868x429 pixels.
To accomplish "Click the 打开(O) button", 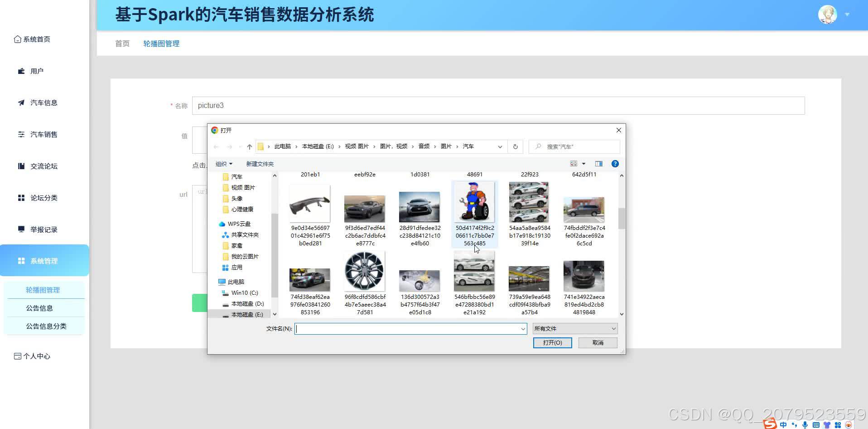I will coord(553,343).
